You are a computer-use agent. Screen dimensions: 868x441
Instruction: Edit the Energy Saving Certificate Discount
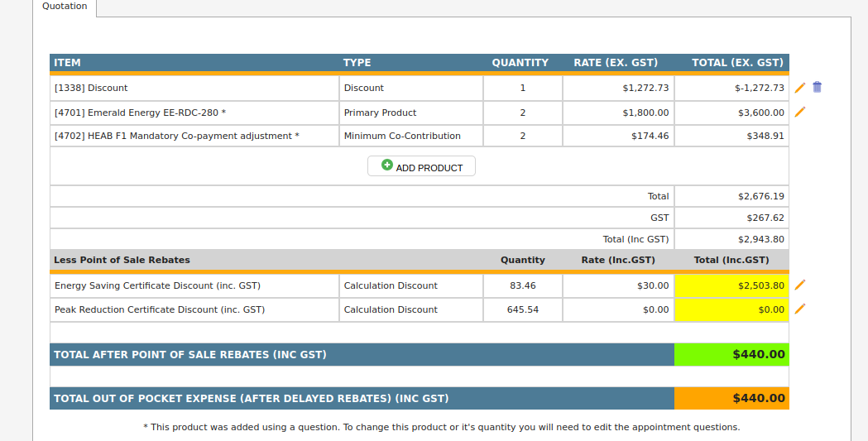click(800, 285)
